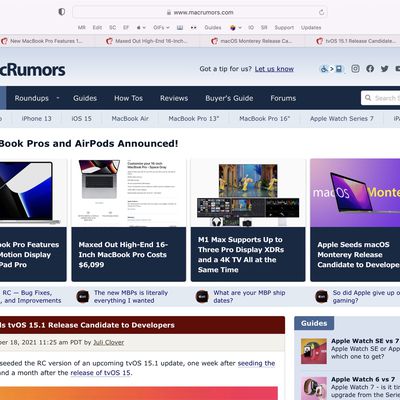This screenshot has height=400, width=400.
Task: Open Pro Display XDR setup article thumbnail
Action: pos(248,193)
